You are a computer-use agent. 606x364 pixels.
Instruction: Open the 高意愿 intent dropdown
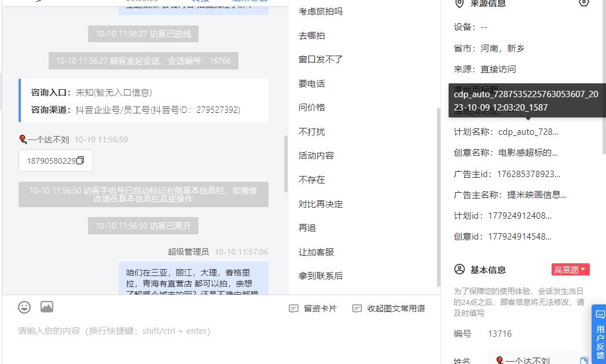571,269
